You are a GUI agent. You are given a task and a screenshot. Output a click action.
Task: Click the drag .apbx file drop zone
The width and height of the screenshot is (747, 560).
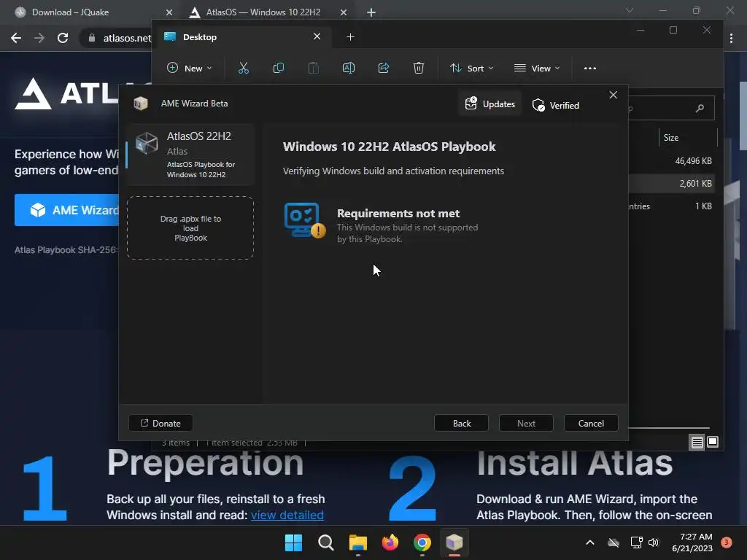point(190,228)
